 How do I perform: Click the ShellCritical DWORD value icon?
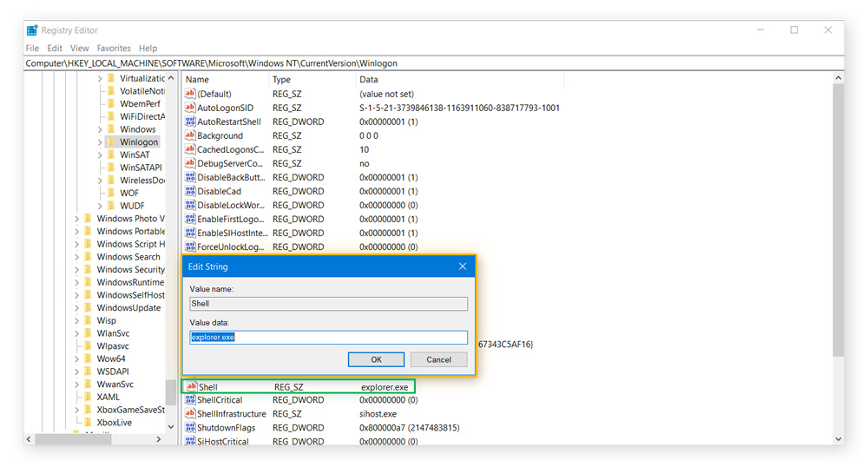[x=190, y=400]
